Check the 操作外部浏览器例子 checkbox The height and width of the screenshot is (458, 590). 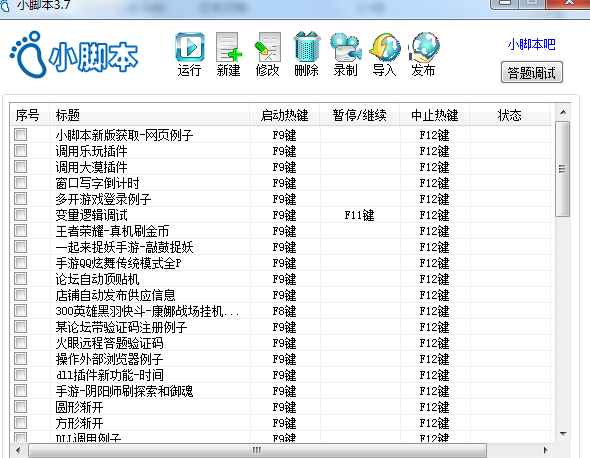[x=20, y=358]
